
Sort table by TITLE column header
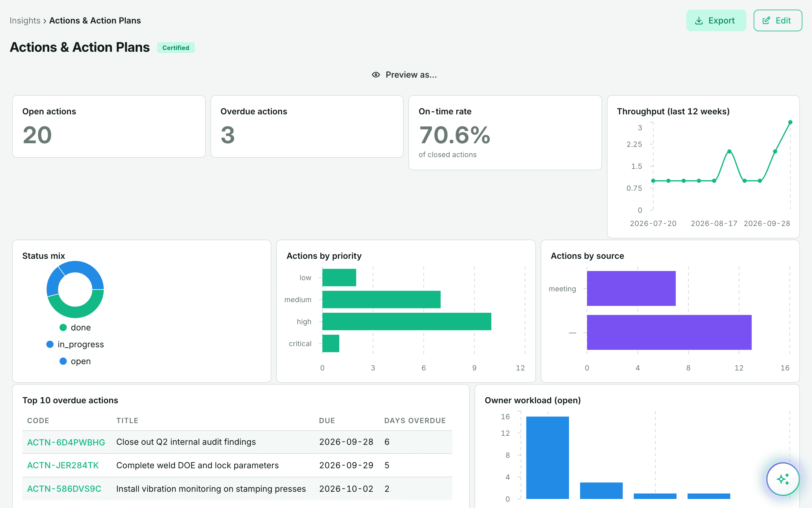pos(127,421)
